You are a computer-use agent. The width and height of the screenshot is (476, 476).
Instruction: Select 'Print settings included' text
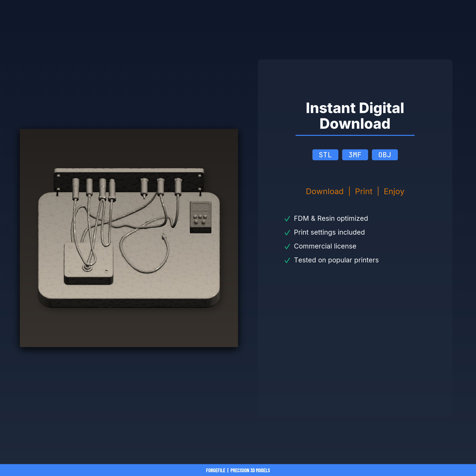tap(329, 232)
